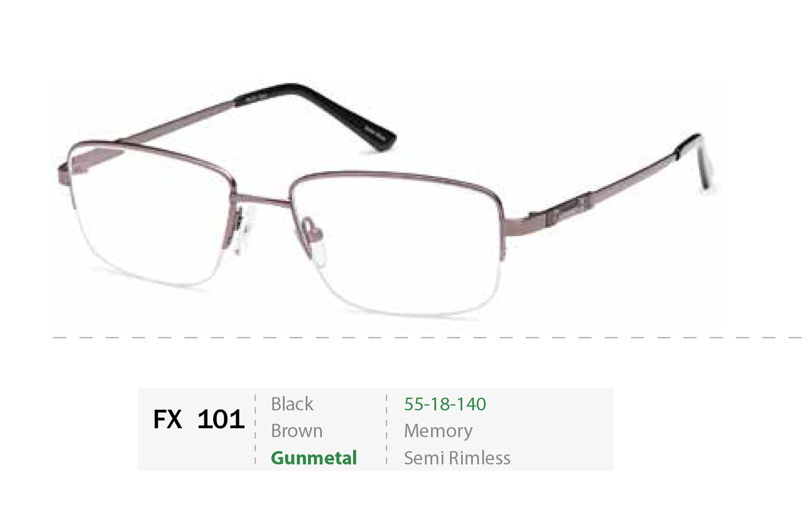Click the FX letters in model code
The width and height of the screenshot is (812, 514).
pos(168,419)
